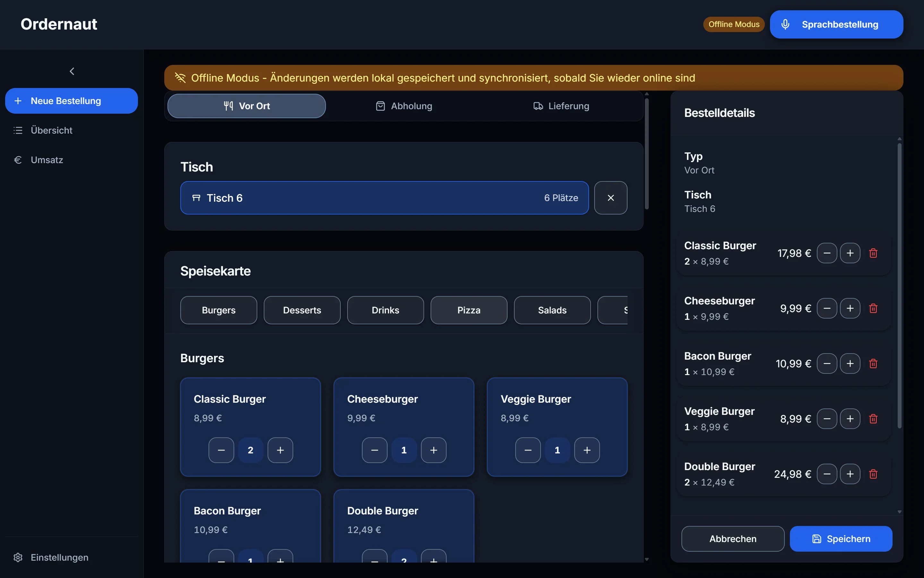This screenshot has width=924, height=578.
Task: Delete Classic Burger from the order
Action: click(x=873, y=253)
